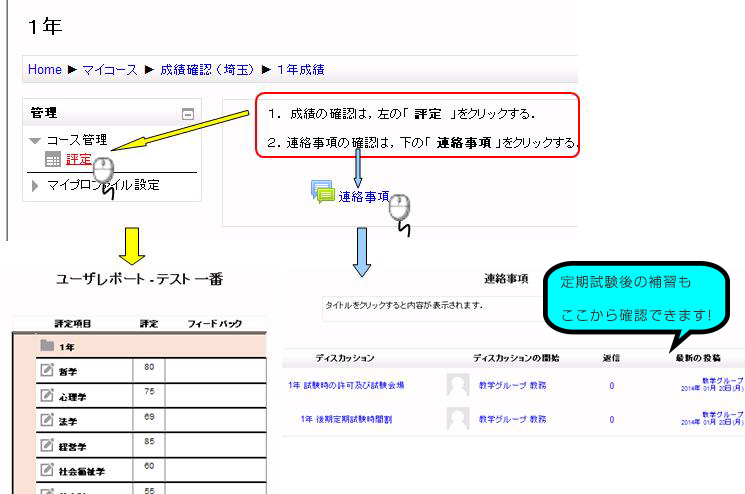Viewport: 745px width, 494px height.
Task: Open マイコース in the breadcrumb
Action: (x=111, y=70)
